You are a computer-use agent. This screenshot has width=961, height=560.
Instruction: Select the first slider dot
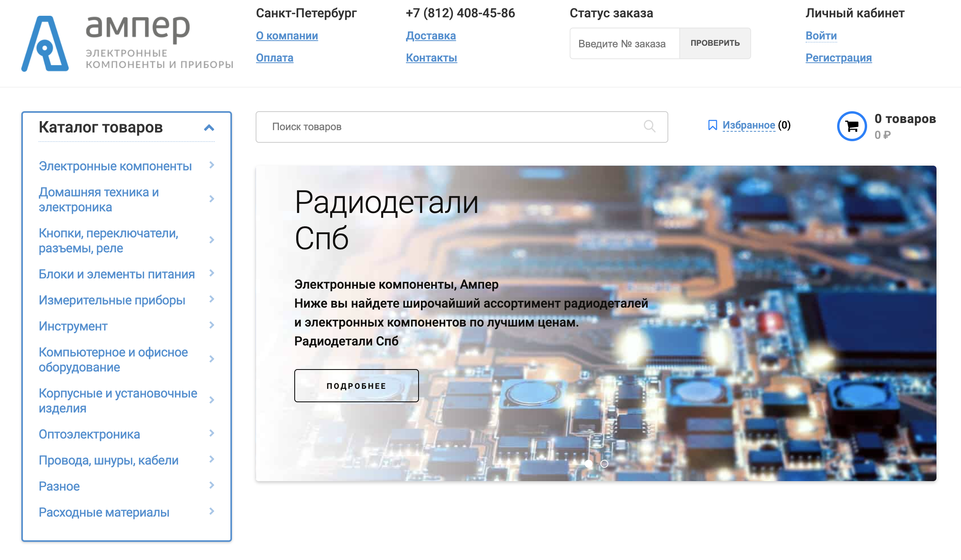(589, 464)
